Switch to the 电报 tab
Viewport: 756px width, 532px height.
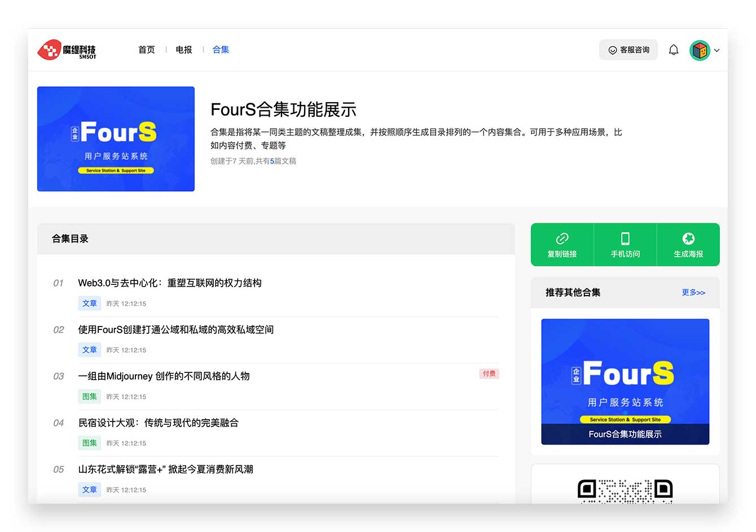[x=184, y=50]
